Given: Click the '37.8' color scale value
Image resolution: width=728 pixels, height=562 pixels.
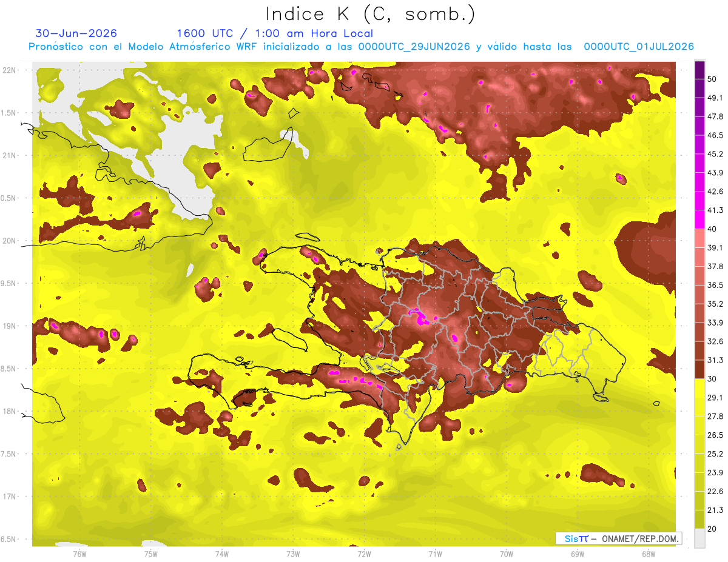Looking at the screenshot, I should click(715, 266).
